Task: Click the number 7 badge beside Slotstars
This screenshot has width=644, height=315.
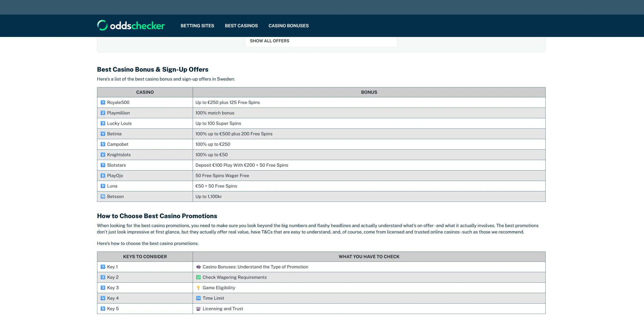Action: [x=103, y=165]
